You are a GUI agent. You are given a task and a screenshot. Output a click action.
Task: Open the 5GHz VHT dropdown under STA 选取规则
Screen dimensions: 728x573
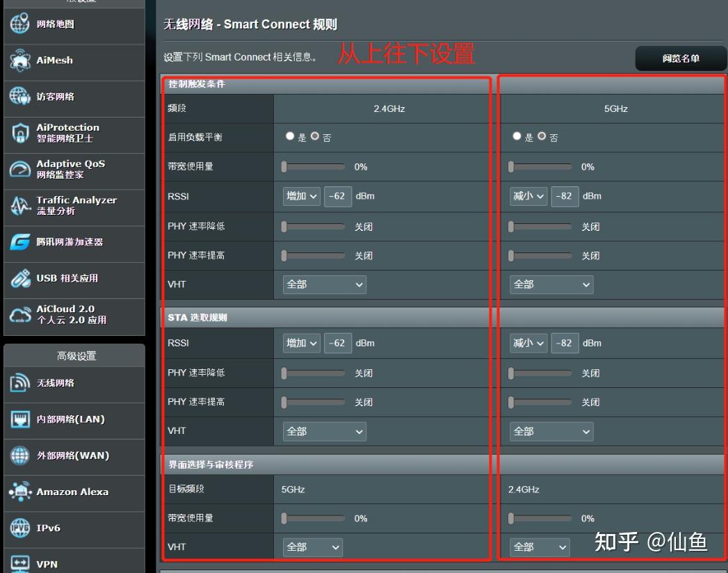(550, 431)
